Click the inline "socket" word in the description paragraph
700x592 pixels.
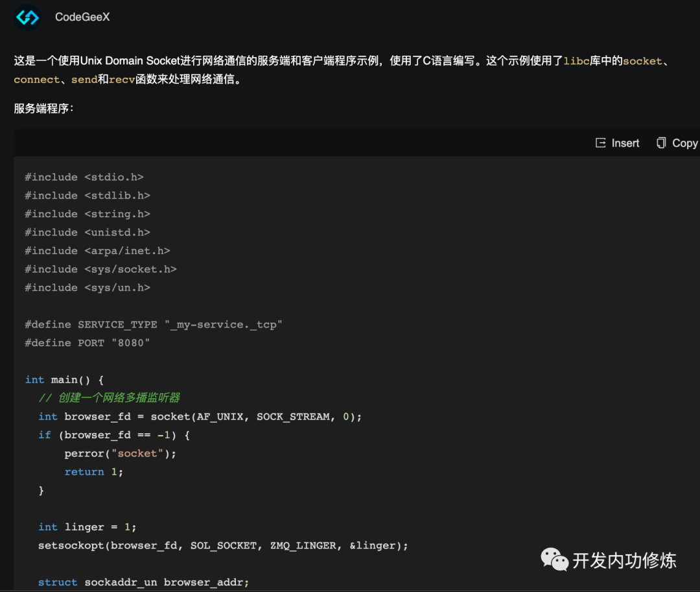[x=642, y=61]
